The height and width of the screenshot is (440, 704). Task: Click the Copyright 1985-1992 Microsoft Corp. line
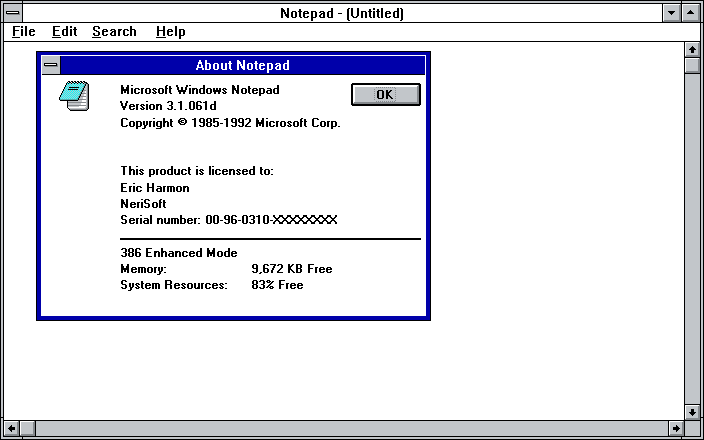coord(230,123)
